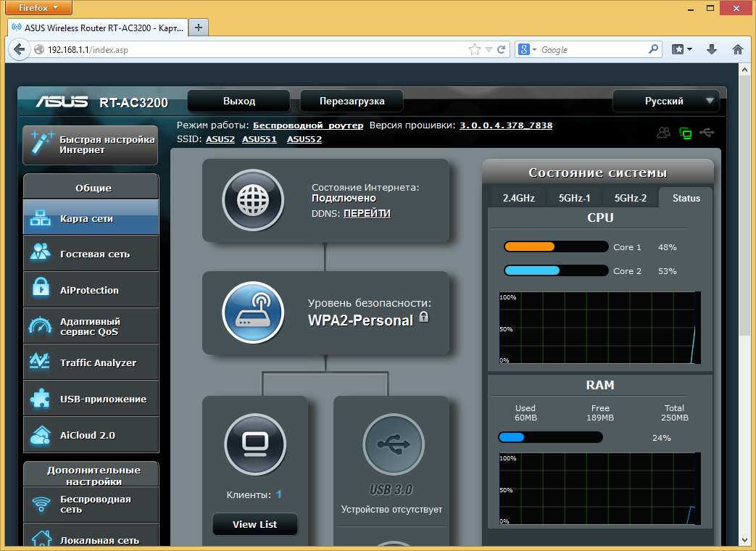Open the search engine selector dropdown arrow
756x551 pixels.
click(534, 49)
